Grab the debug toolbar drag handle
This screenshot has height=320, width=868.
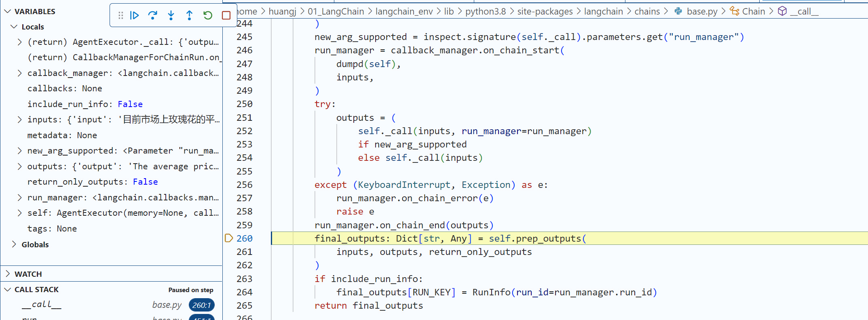click(x=120, y=15)
